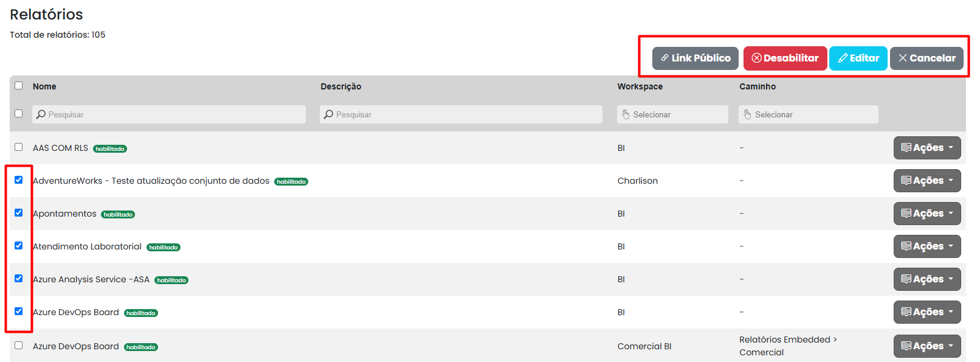The image size is (980, 362).
Task: Toggle the select-all checkbox beside Nome header
Action: tap(19, 86)
